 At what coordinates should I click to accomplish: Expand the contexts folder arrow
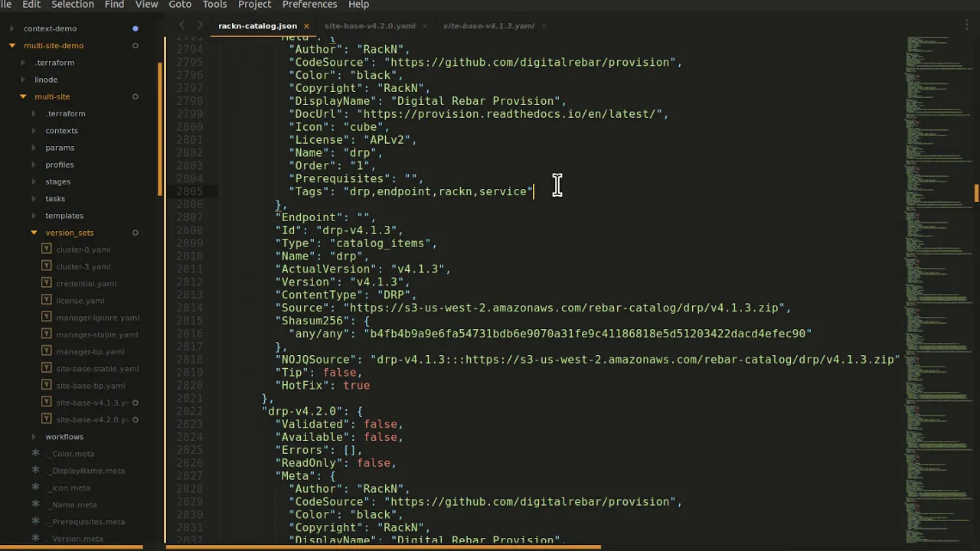coord(34,130)
